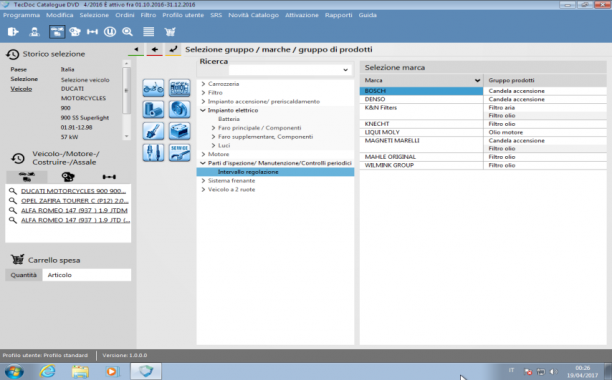Viewport: 612px width, 380px height.
Task: Open the shopping cart toolbar icon
Action: click(170, 32)
